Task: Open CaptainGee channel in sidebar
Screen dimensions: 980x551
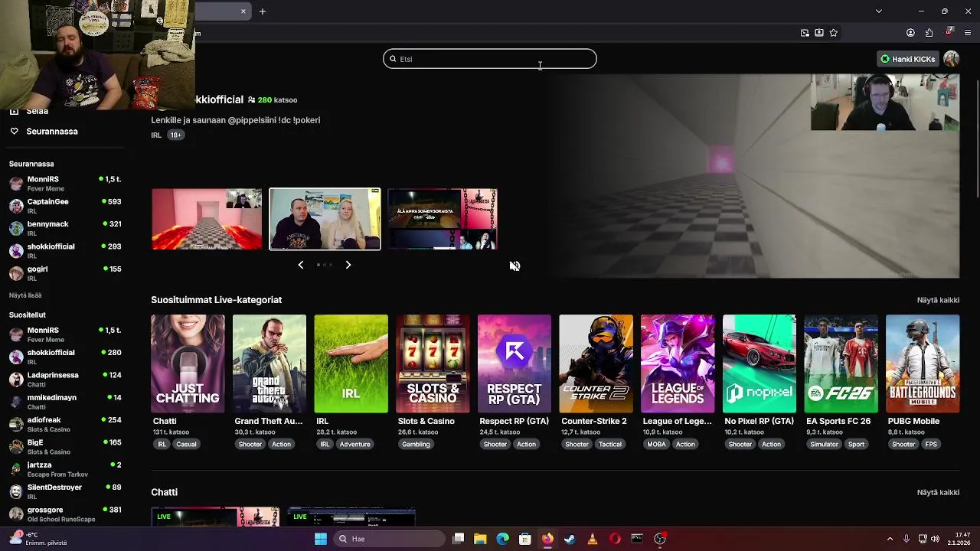Action: pyautogui.click(x=65, y=206)
